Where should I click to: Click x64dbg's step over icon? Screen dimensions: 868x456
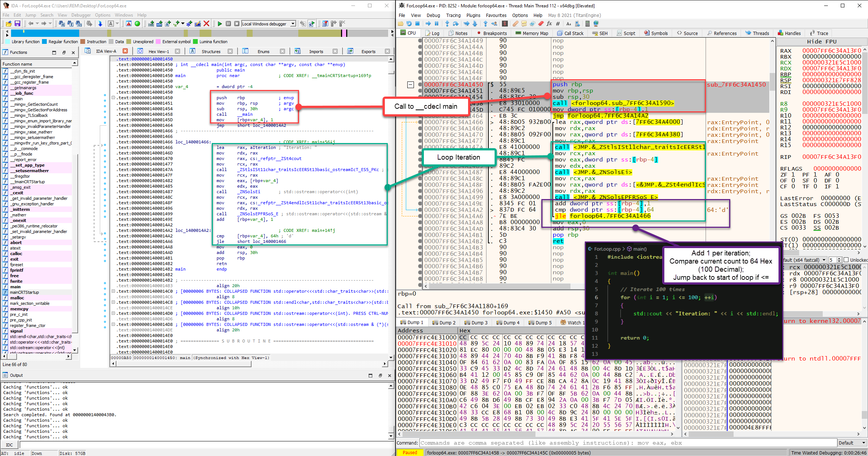(456, 24)
